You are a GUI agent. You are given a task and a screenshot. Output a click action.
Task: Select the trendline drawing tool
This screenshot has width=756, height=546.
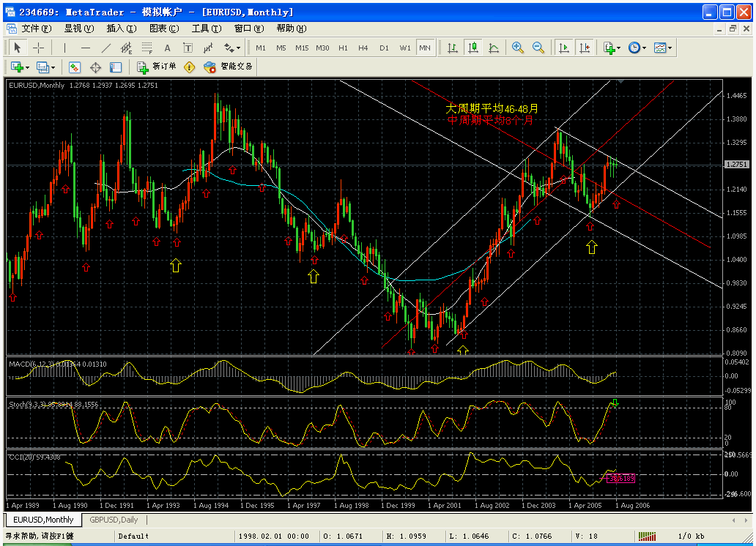(x=106, y=48)
